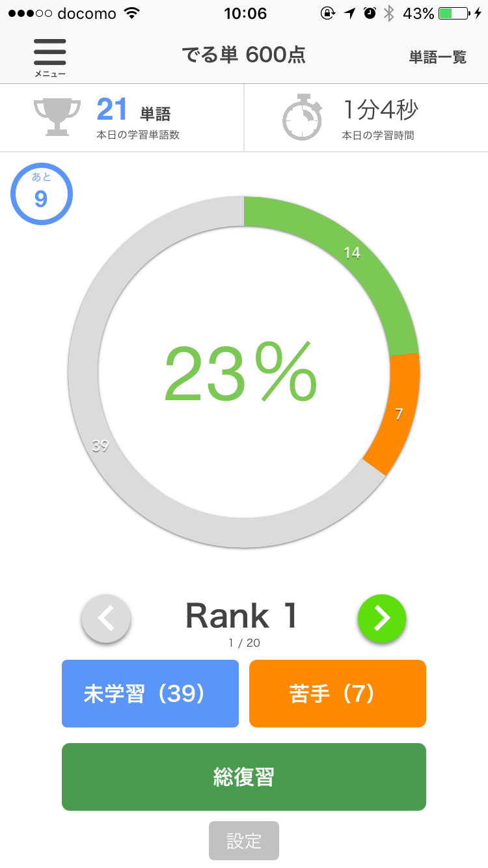
Task: Start the 未学習 (39) unlearned words
Action: point(150,694)
